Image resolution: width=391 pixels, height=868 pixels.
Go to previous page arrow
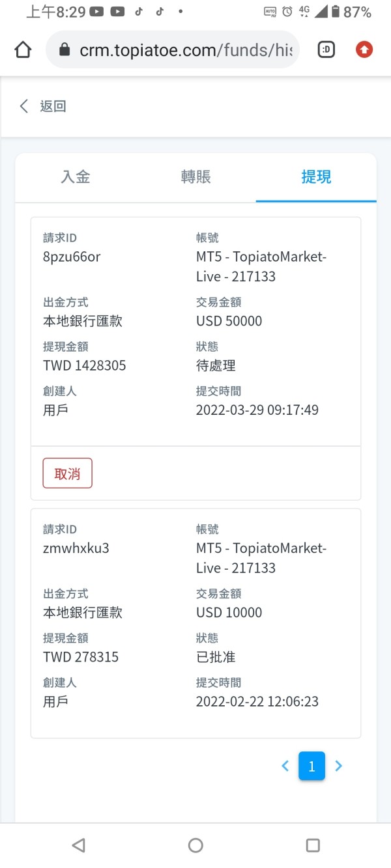[x=285, y=766]
